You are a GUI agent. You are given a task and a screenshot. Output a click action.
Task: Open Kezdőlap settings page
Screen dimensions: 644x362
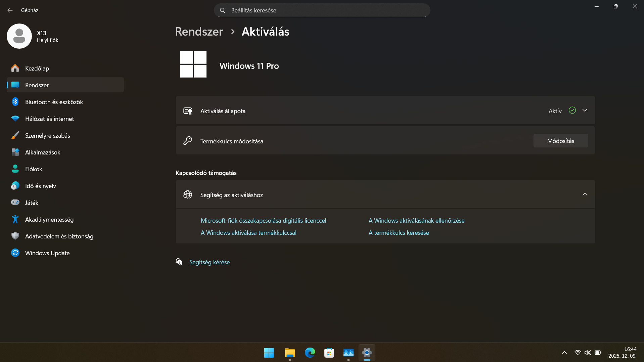[x=65, y=68]
